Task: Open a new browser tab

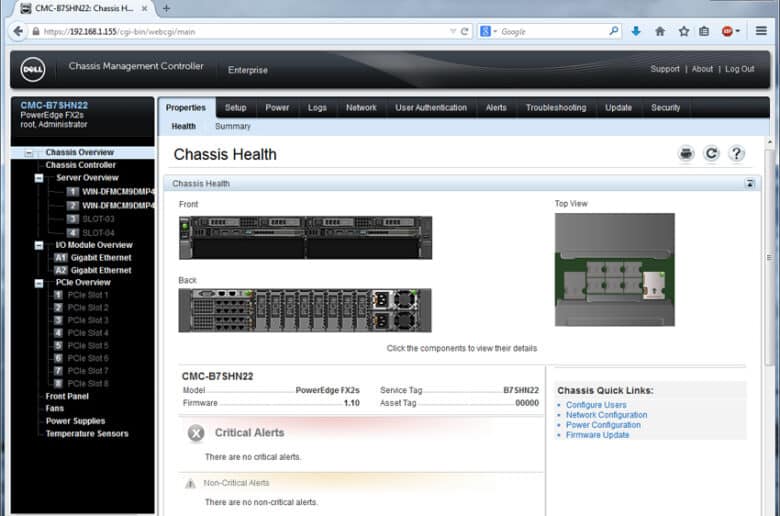Action: tap(166, 8)
